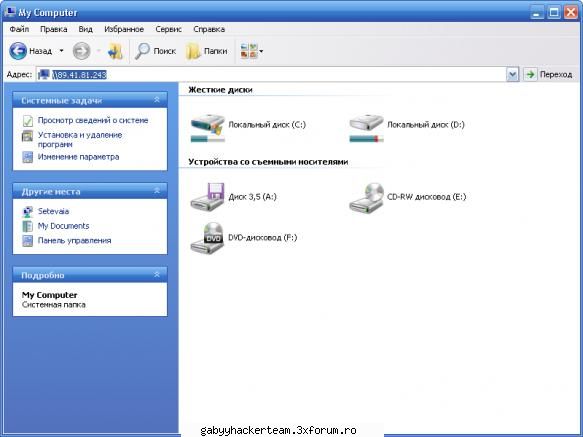583x437 pixels.
Task: Select the Local Disk (D:) drive icon
Action: point(367,123)
